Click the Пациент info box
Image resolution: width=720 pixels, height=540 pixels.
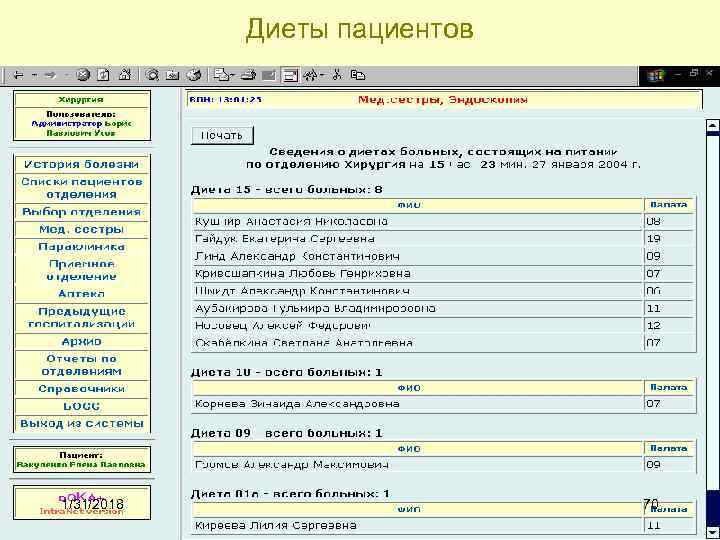pos(82,460)
